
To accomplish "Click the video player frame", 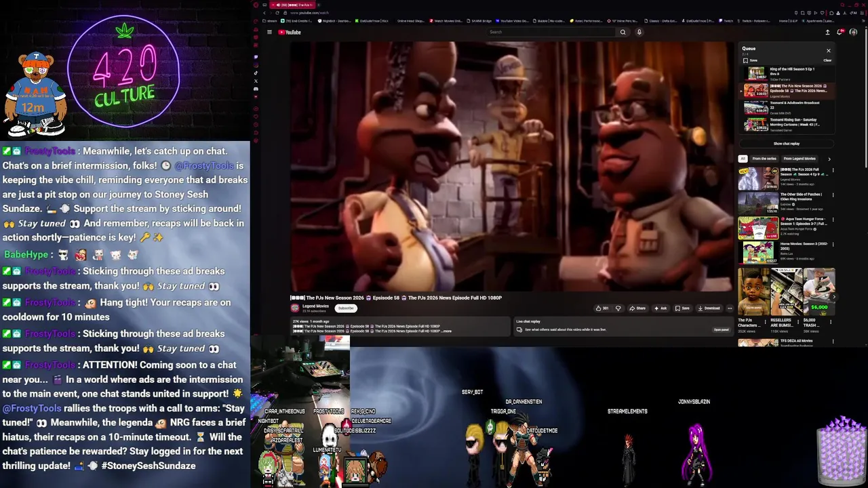I will 512,166.
